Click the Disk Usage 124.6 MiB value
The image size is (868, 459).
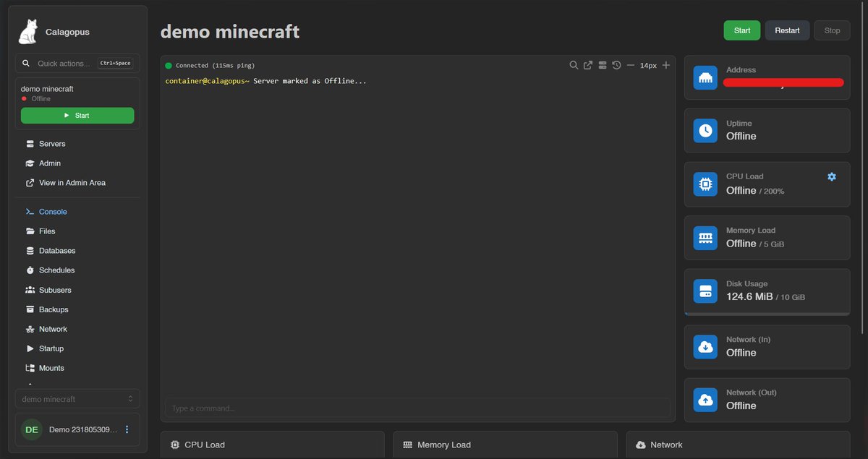749,296
